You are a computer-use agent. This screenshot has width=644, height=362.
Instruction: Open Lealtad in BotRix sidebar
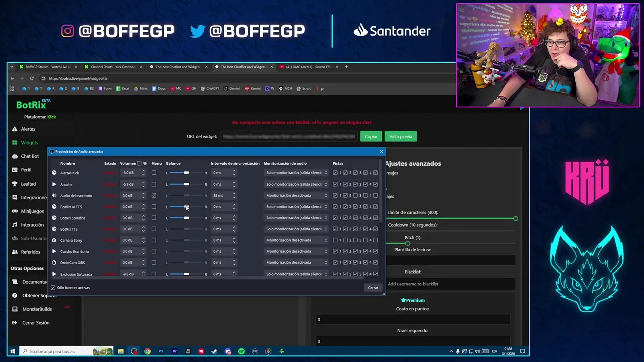(x=28, y=184)
